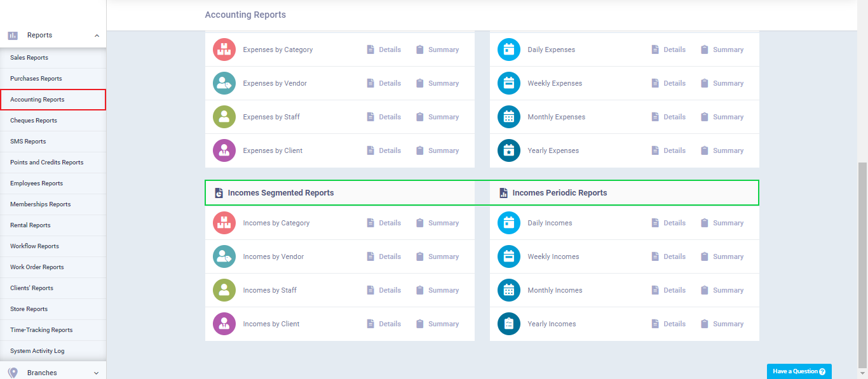Viewport: 868px width, 379px height.
Task: Click the Expenses by Staff icon
Action: tap(224, 117)
